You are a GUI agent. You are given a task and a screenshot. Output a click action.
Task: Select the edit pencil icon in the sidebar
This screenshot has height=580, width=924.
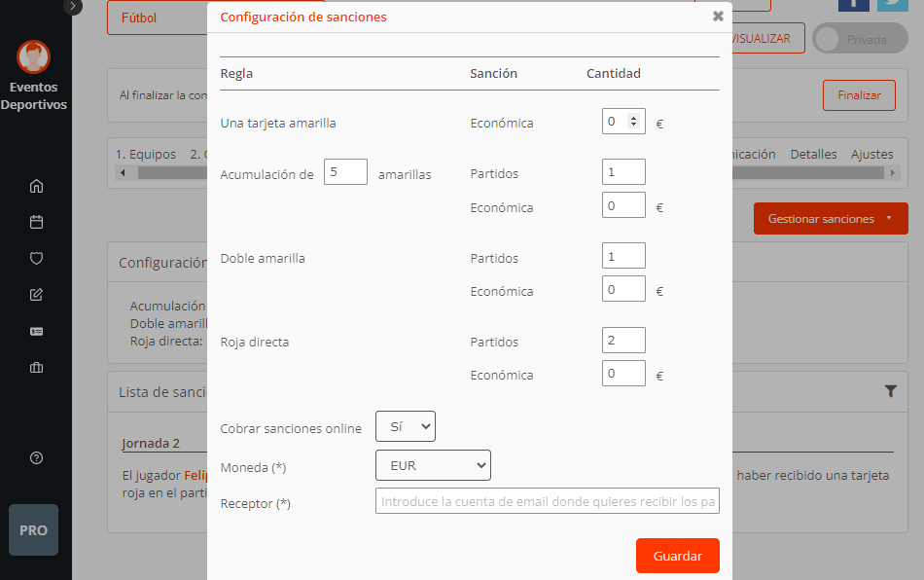[36, 294]
